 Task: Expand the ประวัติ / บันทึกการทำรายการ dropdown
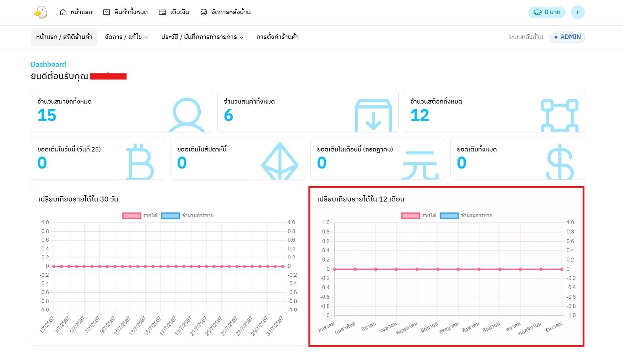click(x=202, y=37)
